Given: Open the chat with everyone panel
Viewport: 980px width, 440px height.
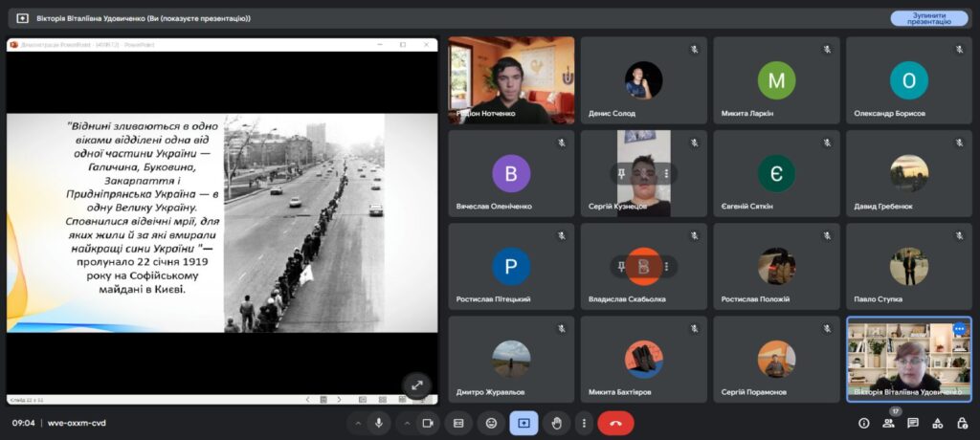Looking at the screenshot, I should coord(913,422).
